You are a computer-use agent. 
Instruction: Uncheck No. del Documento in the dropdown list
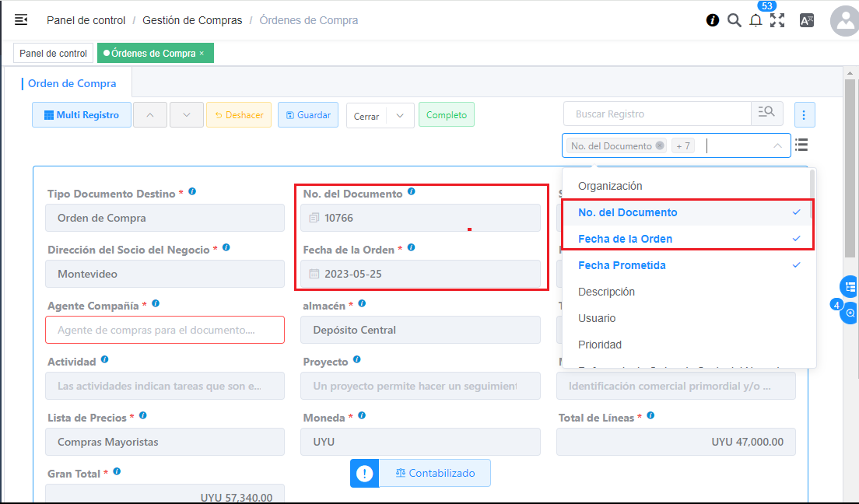[x=627, y=212]
